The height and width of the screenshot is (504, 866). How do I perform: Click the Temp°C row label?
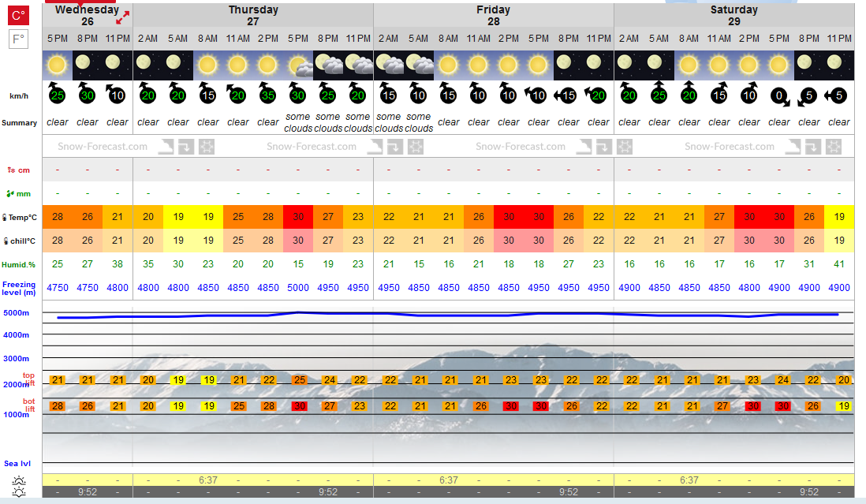(x=20, y=218)
